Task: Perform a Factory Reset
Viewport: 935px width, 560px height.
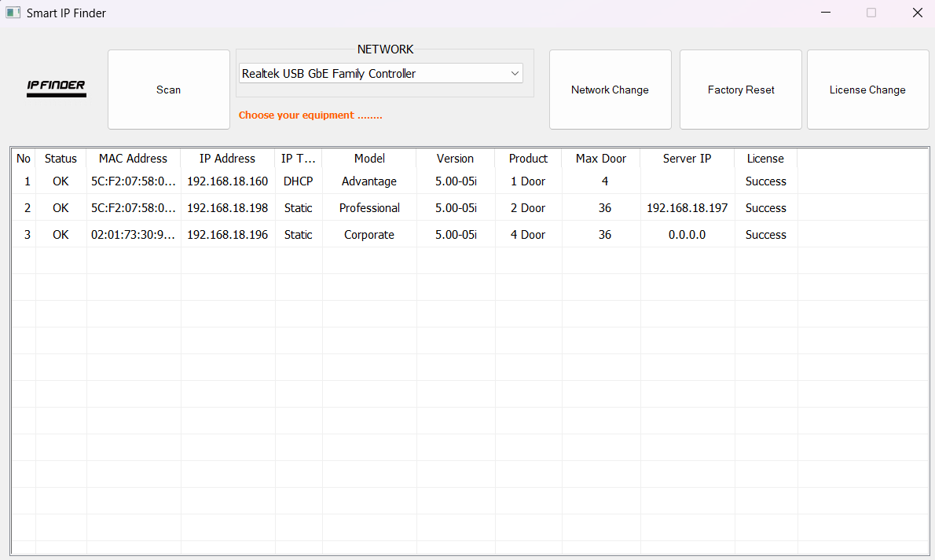Action: (x=740, y=89)
